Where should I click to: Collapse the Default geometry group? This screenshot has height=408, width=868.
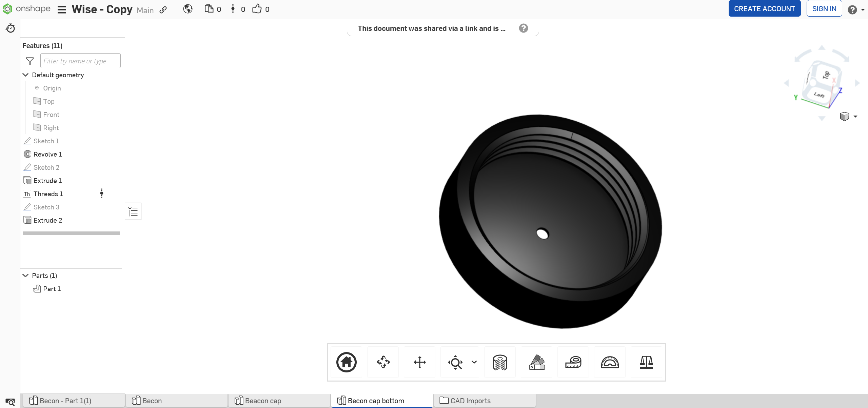25,75
